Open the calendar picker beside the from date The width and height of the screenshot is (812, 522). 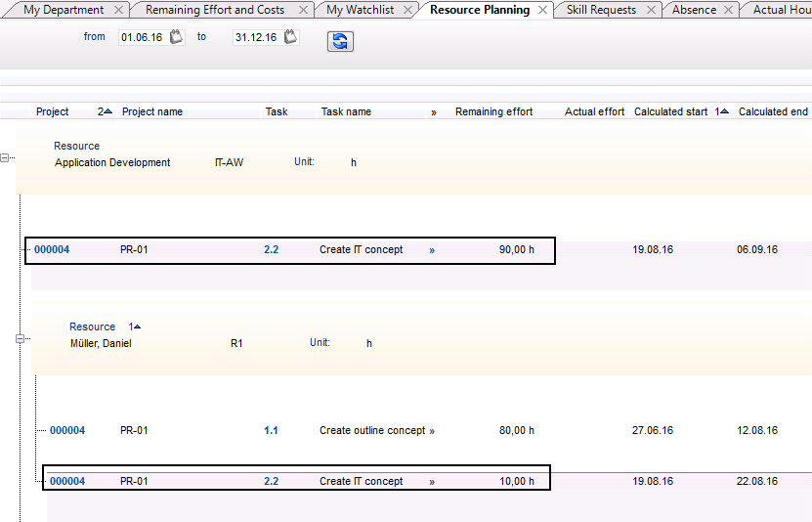177,37
